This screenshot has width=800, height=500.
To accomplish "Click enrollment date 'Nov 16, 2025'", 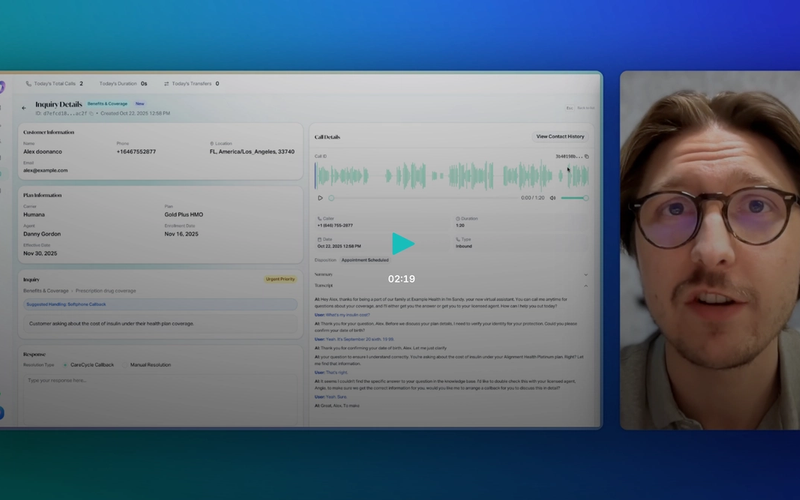I will pos(181,234).
